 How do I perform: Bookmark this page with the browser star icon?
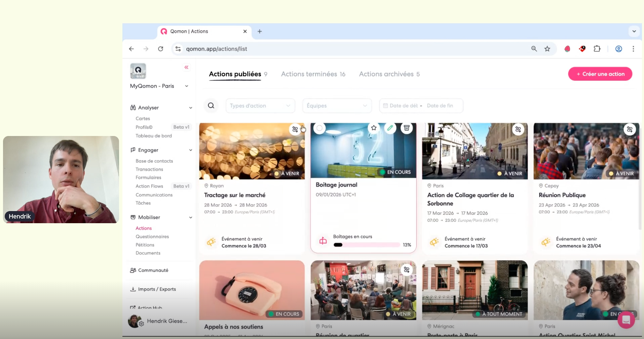pyautogui.click(x=547, y=49)
